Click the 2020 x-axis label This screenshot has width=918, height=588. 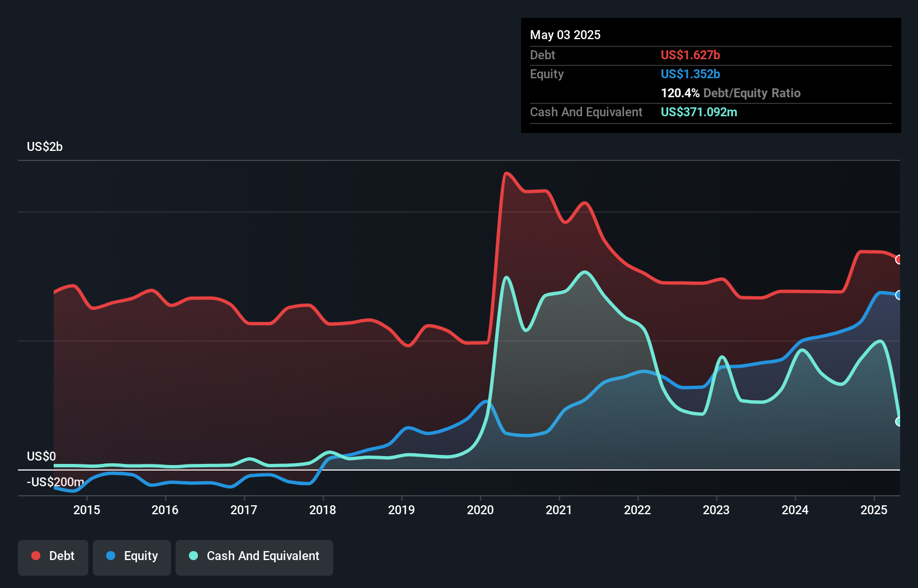tap(480, 510)
